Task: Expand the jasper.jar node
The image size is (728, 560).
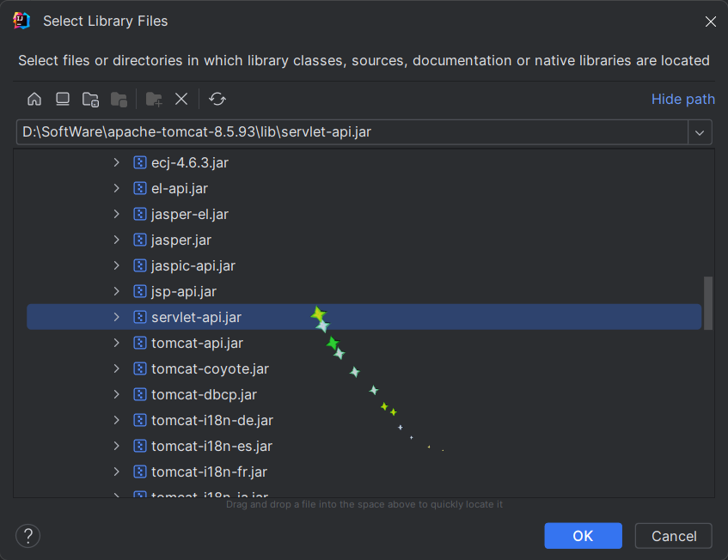Action: (x=117, y=240)
